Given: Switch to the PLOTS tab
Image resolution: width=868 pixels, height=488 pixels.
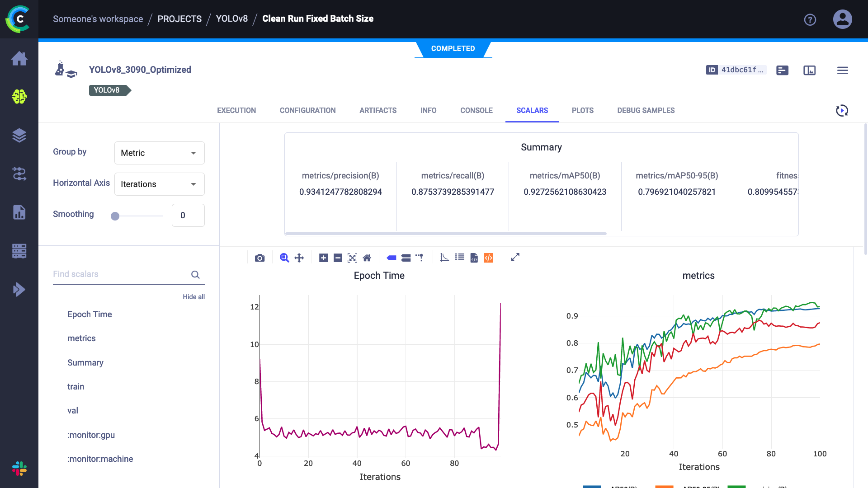Looking at the screenshot, I should click(x=582, y=111).
